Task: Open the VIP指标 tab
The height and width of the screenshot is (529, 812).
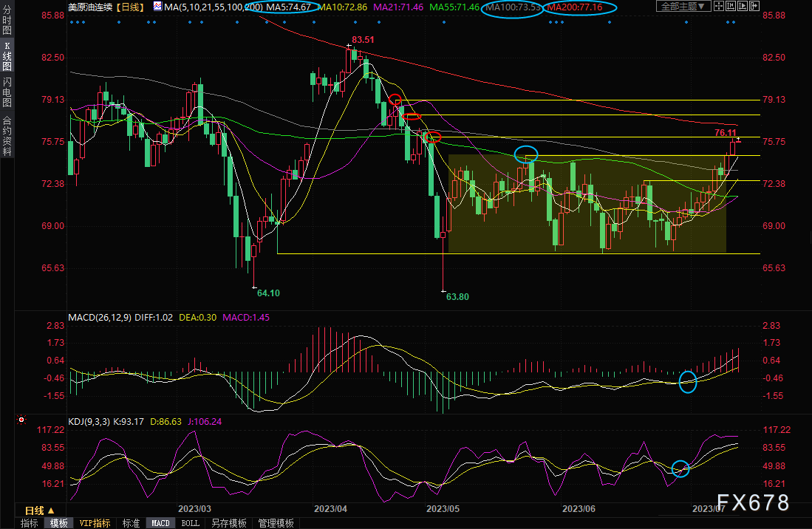Action: pos(95,523)
